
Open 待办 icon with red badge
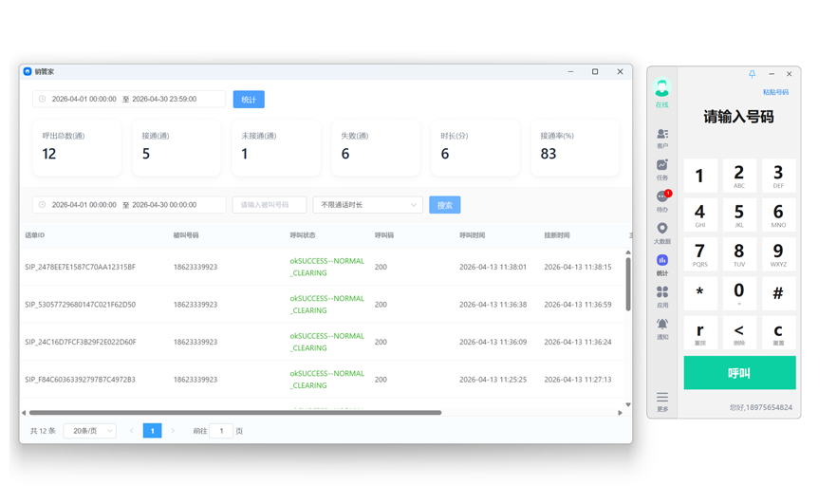[x=661, y=200]
